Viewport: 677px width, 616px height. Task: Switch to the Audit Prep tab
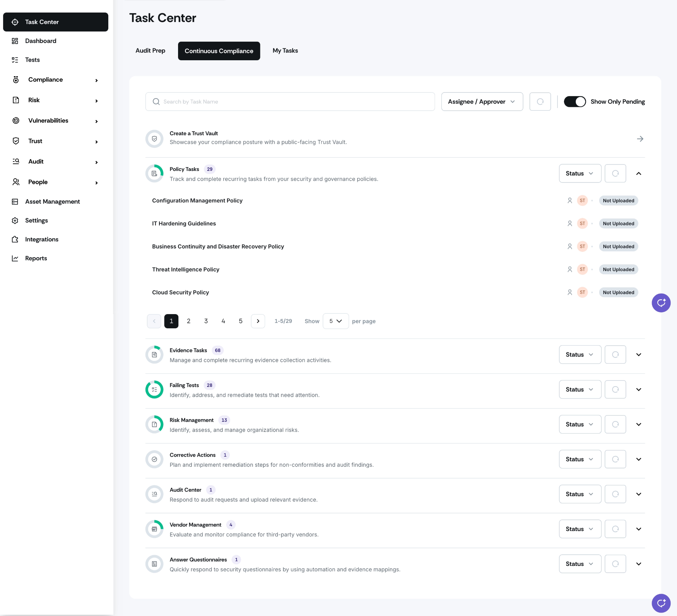pyautogui.click(x=150, y=51)
